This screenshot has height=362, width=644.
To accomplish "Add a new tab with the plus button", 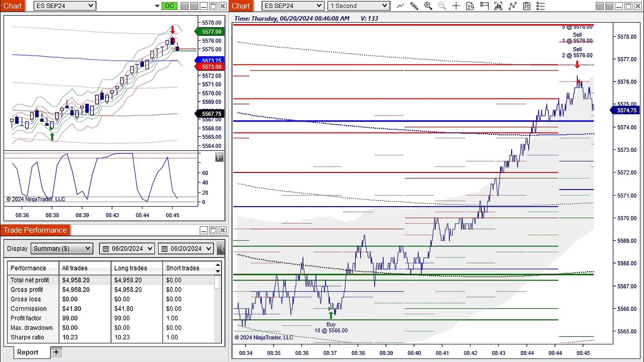I will [56, 352].
